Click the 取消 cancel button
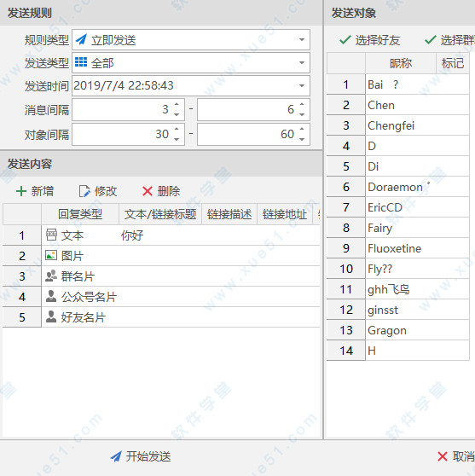Viewport: 475px width, 476px height. [x=456, y=456]
